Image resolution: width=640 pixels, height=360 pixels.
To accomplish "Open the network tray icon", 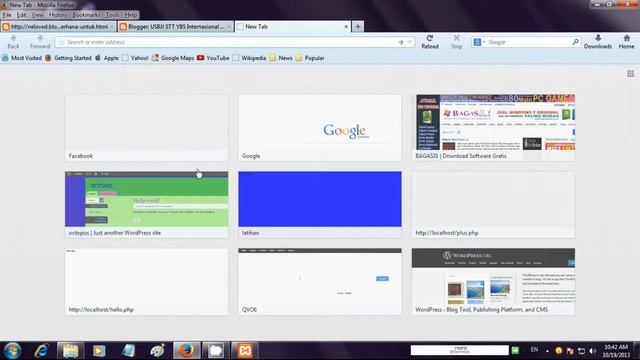I will [582, 351].
